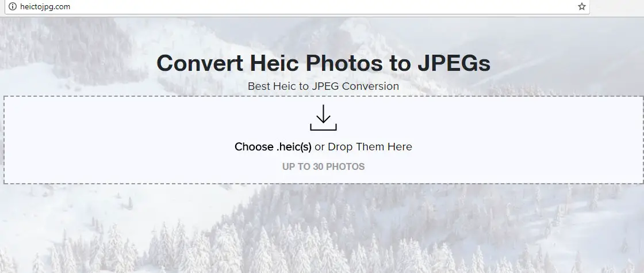Click the snowy forest background below upload box
Image resolution: width=644 pixels, height=273 pixels.
322,230
